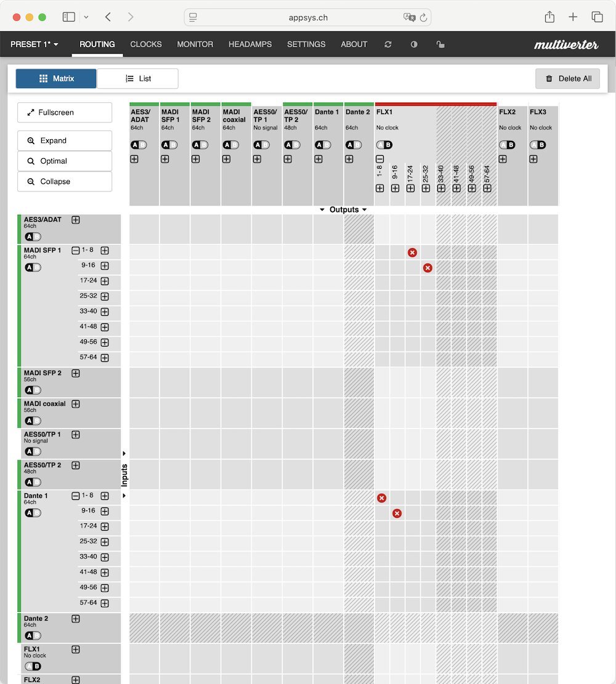Image resolution: width=616 pixels, height=684 pixels.
Task: Expand FLX1 output 33-40 channel group
Action: [x=441, y=188]
